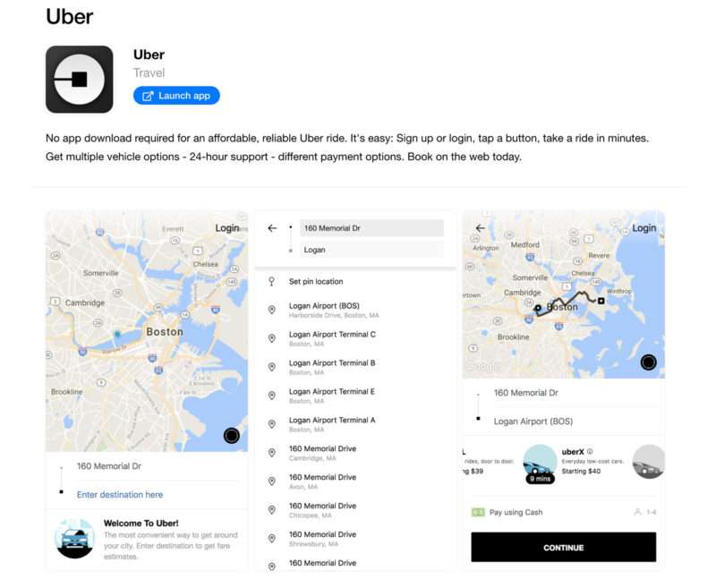Viewport: 716px width, 588px height.
Task: Open the Pay using Cash payment option
Action: [x=516, y=512]
